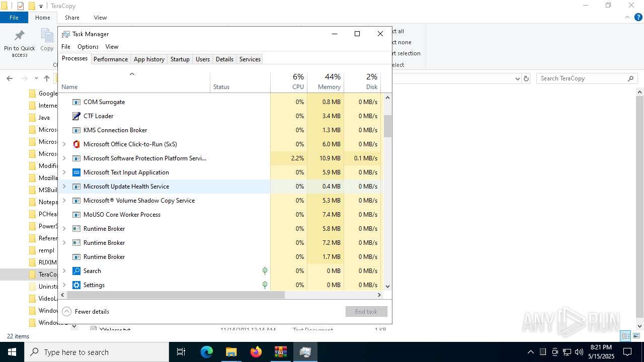Image resolution: width=644 pixels, height=362 pixels.
Task: Click the Microsoft Update Health Service icon
Action: [x=76, y=187]
